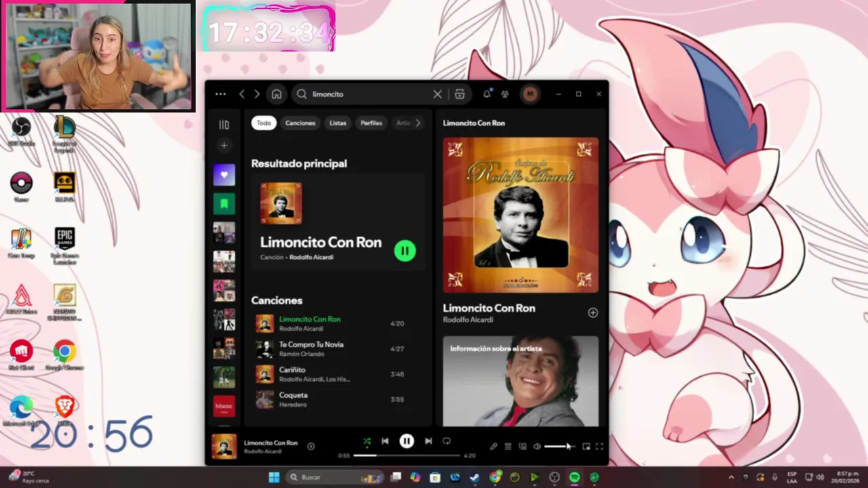The width and height of the screenshot is (868, 488).
Task: Go back in Spotify navigation
Action: tap(242, 94)
